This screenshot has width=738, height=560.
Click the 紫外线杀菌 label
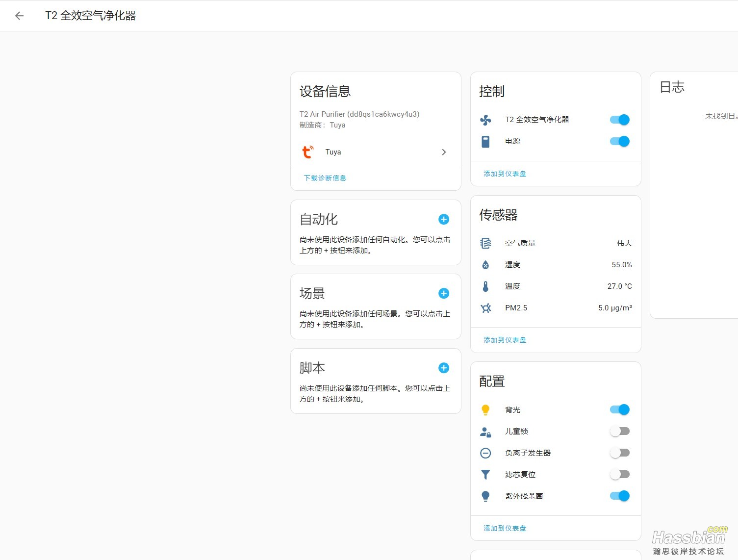[x=524, y=496]
